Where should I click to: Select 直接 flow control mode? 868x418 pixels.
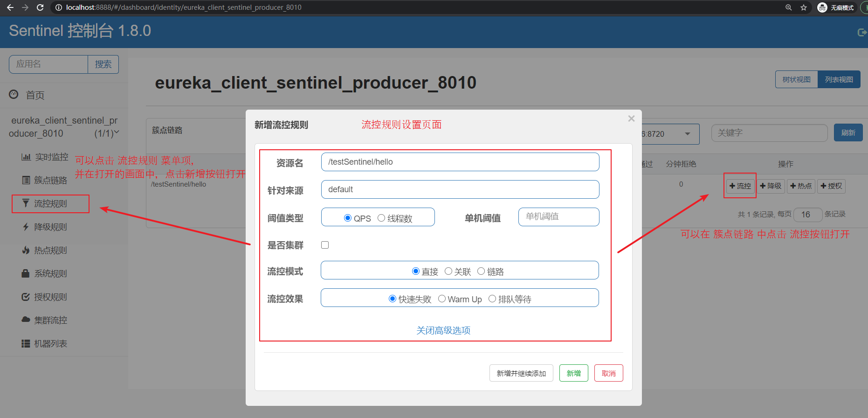click(416, 271)
